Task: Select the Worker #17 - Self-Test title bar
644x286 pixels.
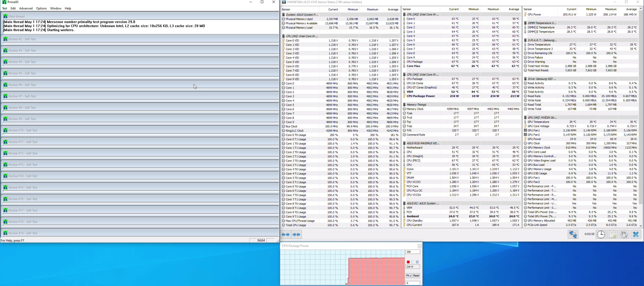Action: tap(140, 210)
